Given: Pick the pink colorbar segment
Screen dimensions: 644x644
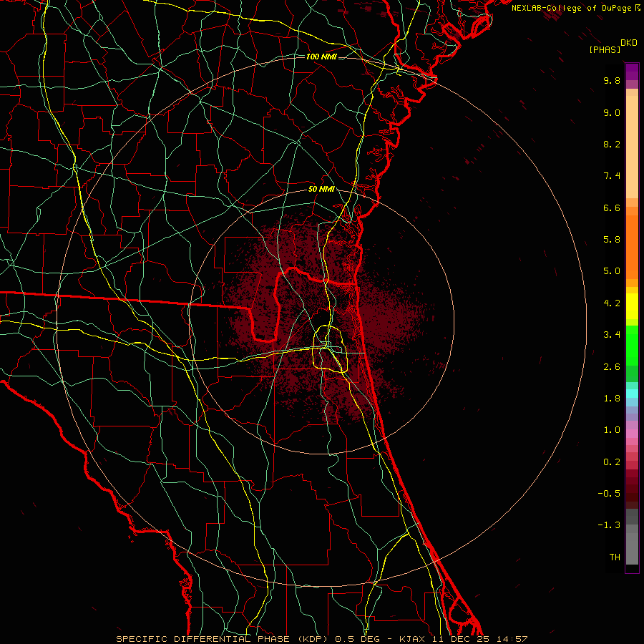Looking at the screenshot, I should 632,434.
